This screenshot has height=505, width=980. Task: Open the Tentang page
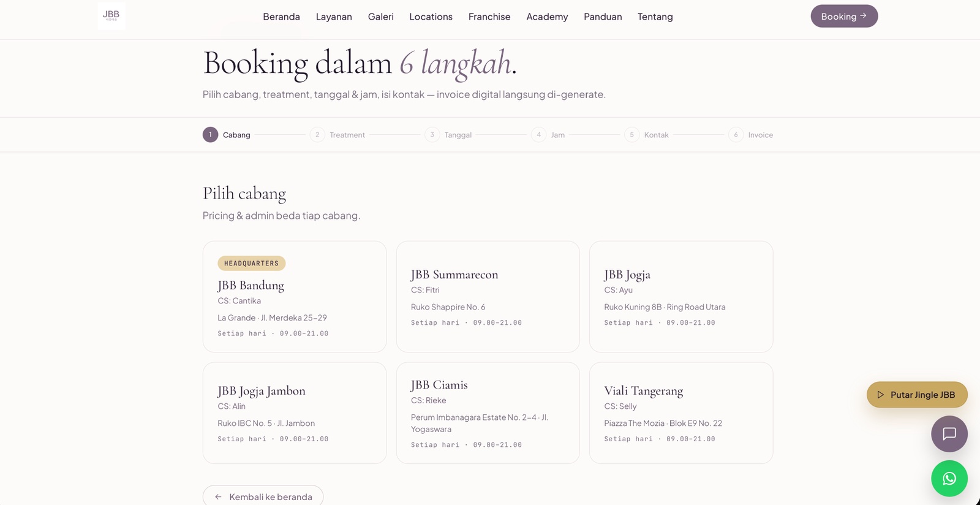(x=655, y=17)
